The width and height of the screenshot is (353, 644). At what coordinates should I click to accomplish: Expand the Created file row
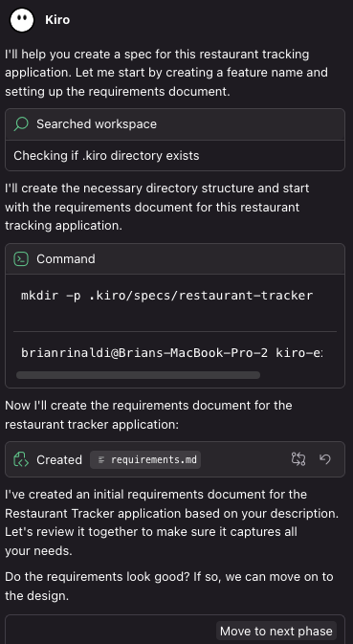click(x=175, y=459)
